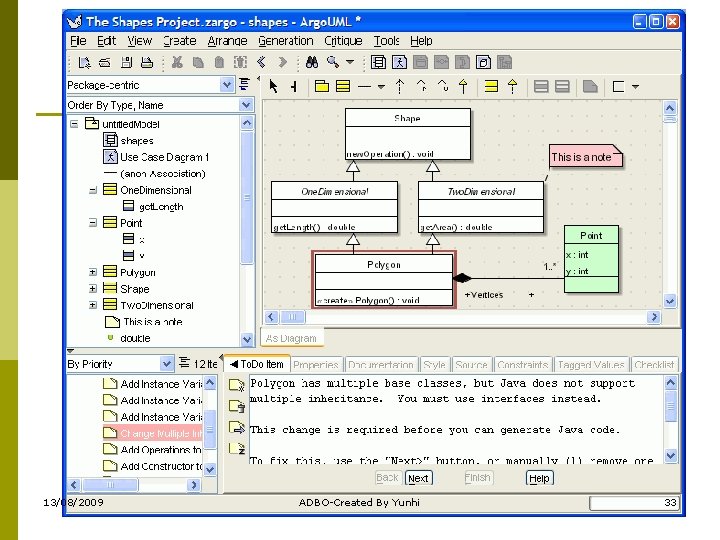This screenshot has height=540, width=720.
Task: Click the diagram vertical scrollbar down arrow
Action: 670,301
